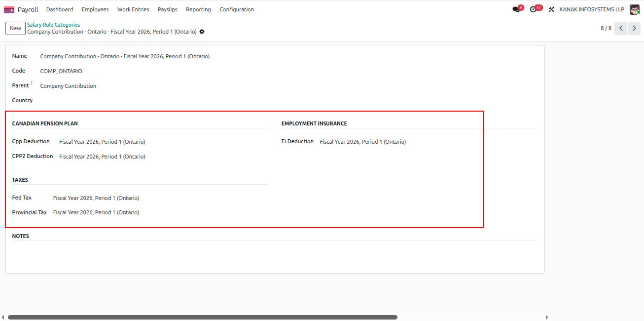Click left arrow of horizontal scrollbar
Image resolution: width=644 pixels, height=321 pixels.
point(2,318)
